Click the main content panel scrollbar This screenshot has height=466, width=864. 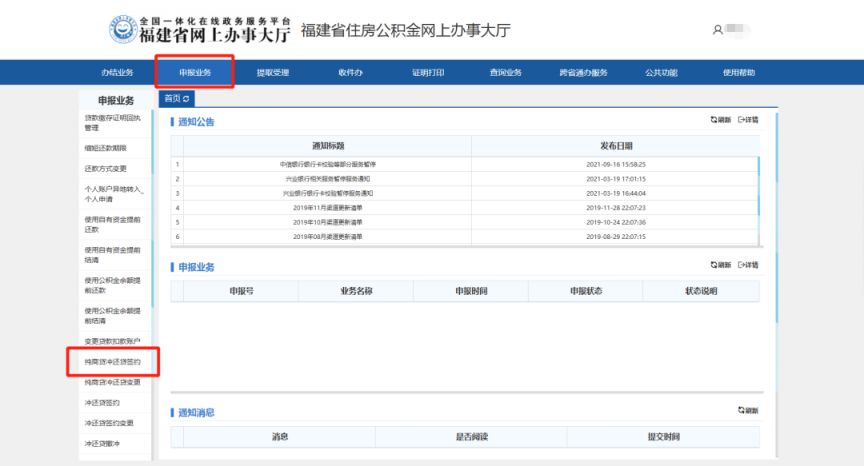[777, 218]
